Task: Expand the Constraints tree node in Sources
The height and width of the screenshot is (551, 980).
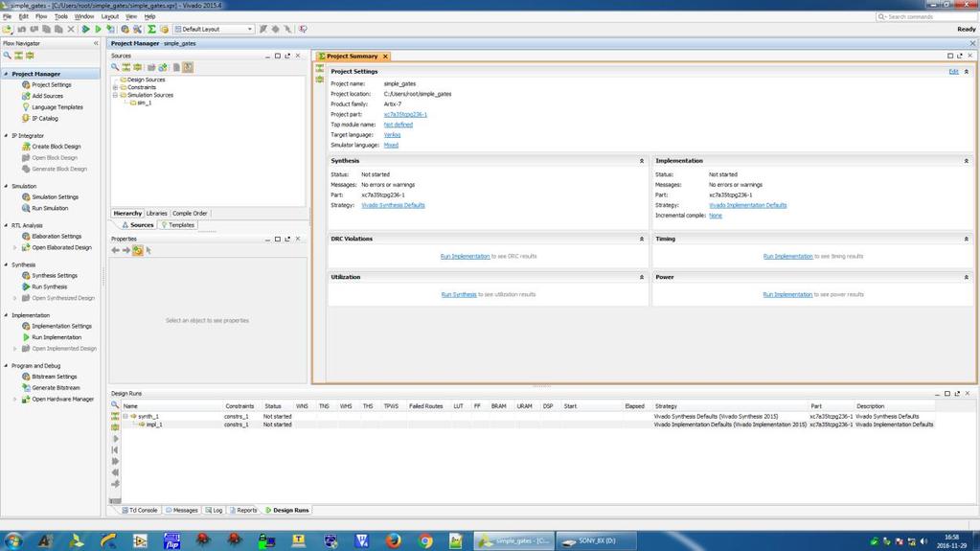Action: click(x=115, y=87)
